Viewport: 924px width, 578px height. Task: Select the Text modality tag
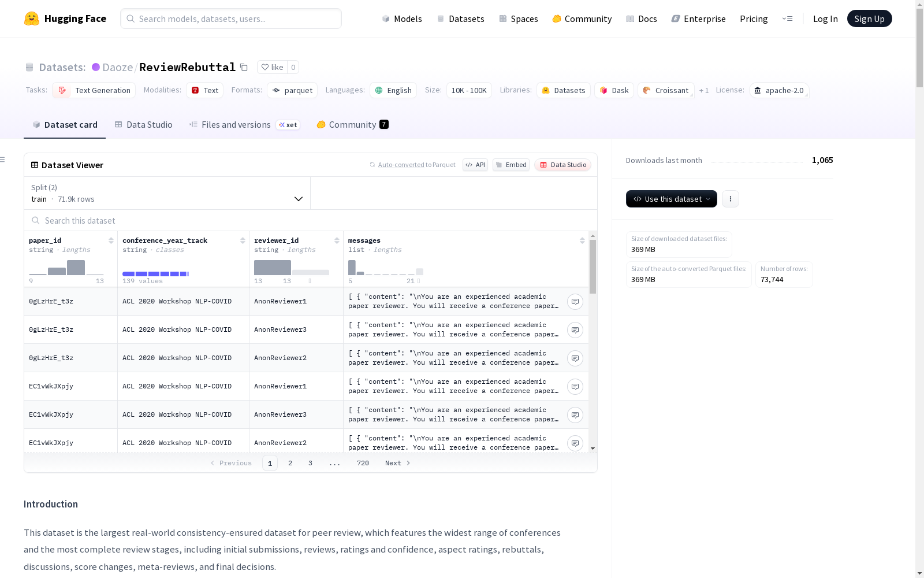pyautogui.click(x=204, y=90)
